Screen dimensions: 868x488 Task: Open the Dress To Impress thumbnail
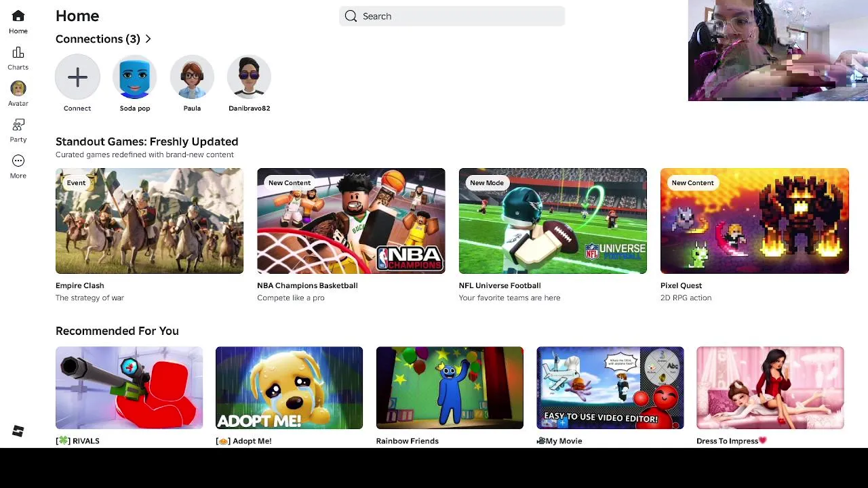770,388
